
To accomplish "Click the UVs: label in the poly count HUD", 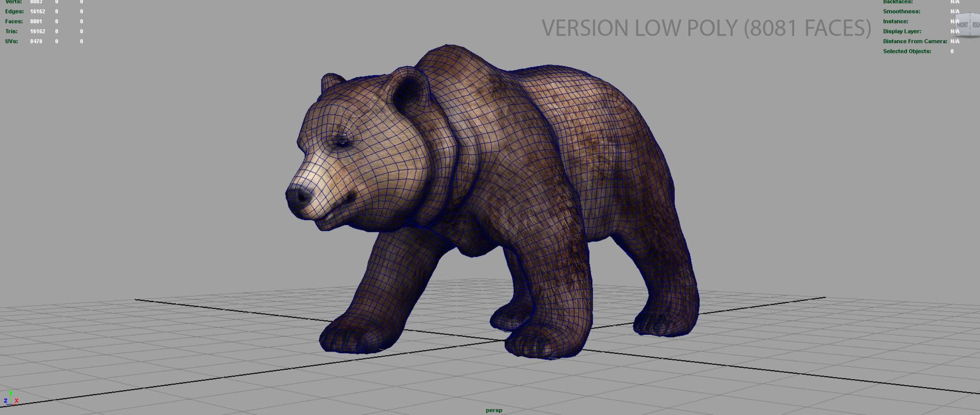I will pos(12,41).
